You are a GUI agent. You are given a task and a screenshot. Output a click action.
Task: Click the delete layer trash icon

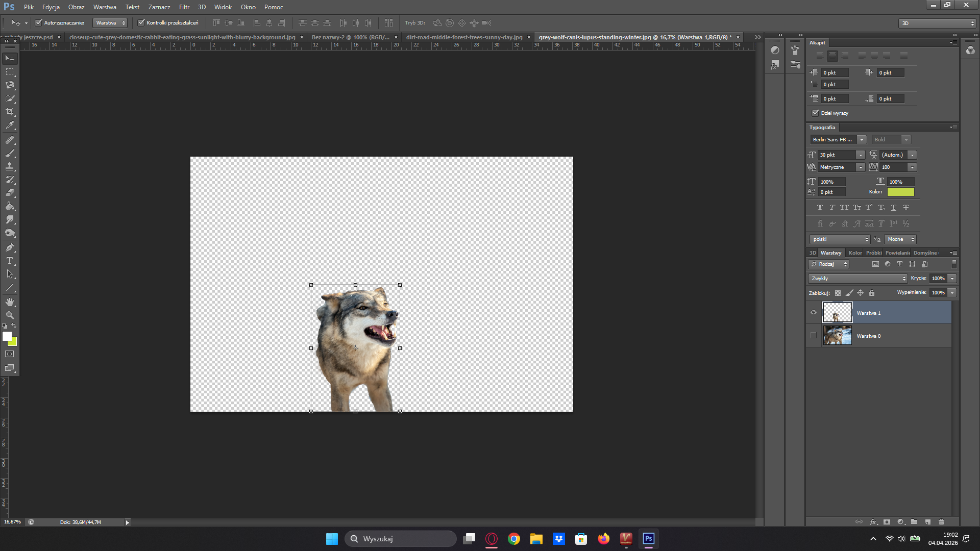[x=941, y=522]
